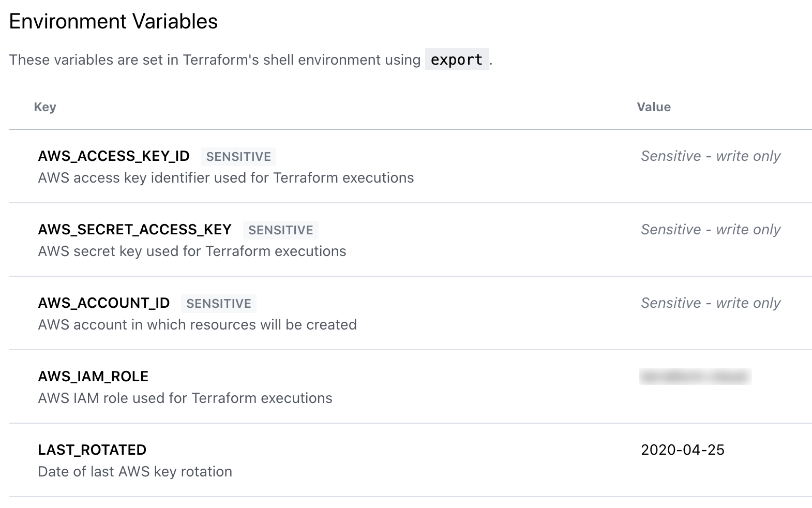This screenshot has width=812, height=508.
Task: Click SENSITIVE badge next to AWS_ACCESS_KEY_ID
Action: 238,157
